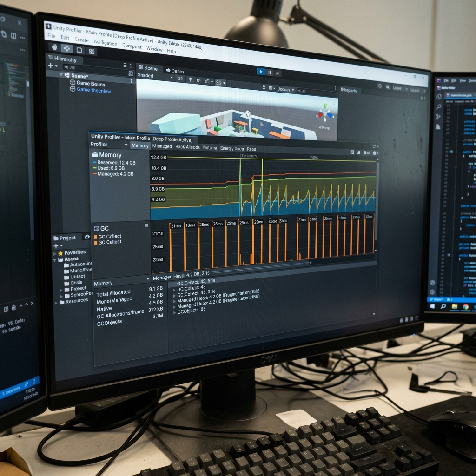This screenshot has height=476, width=476.
Task: Click the Step frame button
Action: pyautogui.click(x=278, y=73)
